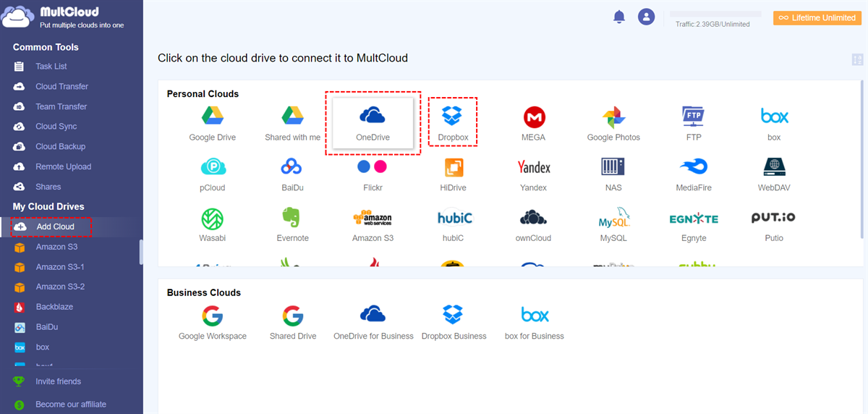The width and height of the screenshot is (868, 414).
Task: Select the Google Drive cloud icon
Action: [213, 116]
